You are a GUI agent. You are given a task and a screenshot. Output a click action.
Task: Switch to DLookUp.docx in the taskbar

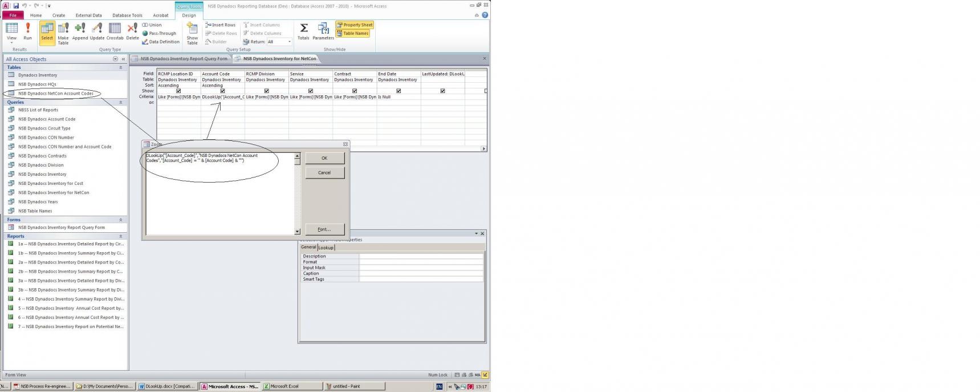point(168,386)
